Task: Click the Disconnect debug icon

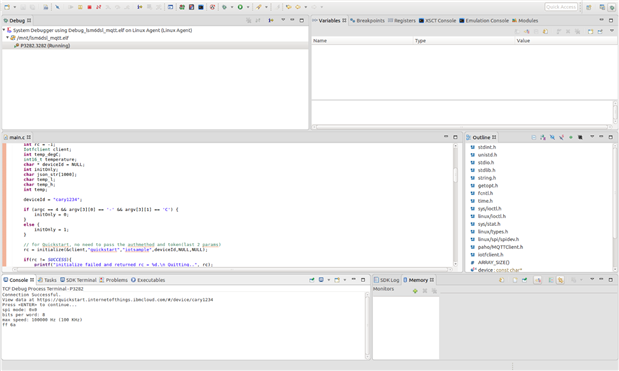Action: click(x=99, y=7)
